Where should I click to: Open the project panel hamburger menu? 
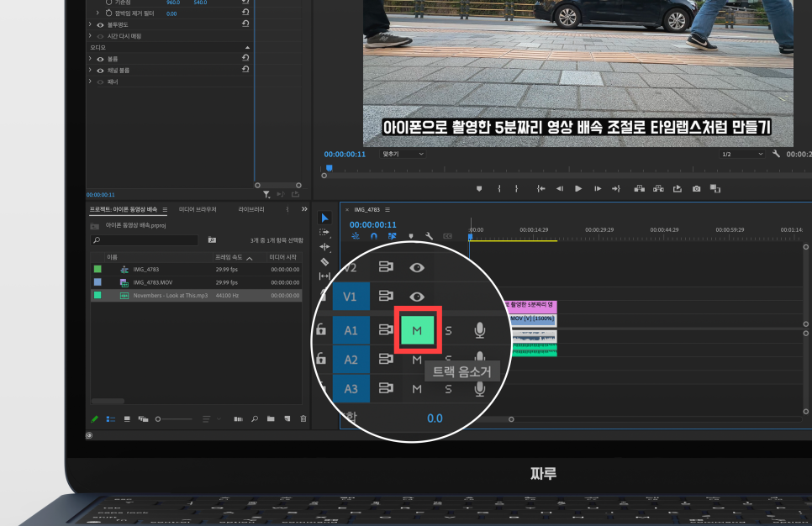coord(165,210)
